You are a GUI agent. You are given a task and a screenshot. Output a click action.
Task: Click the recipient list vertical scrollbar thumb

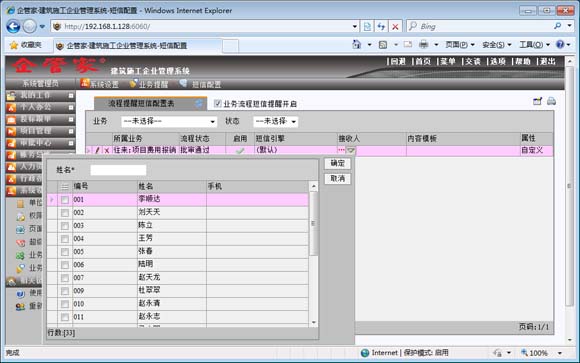pyautogui.click(x=313, y=223)
